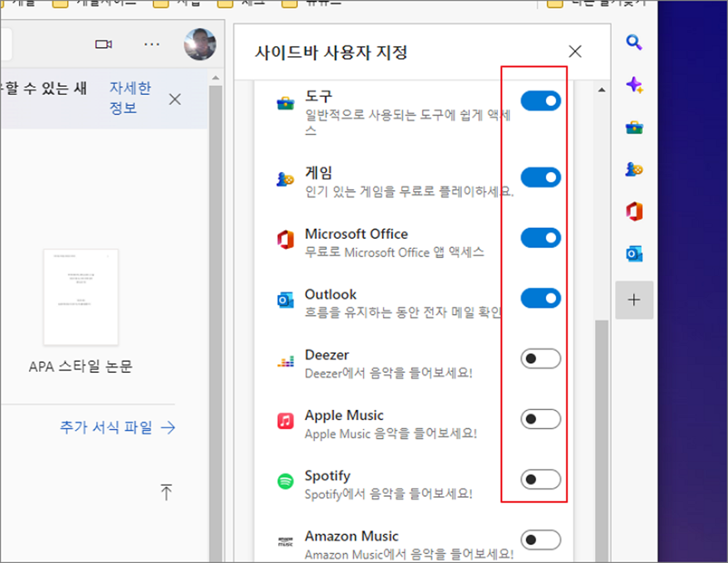This screenshot has height=563, width=728.
Task: Click the left page scrollbar up arrow
Action: point(215,78)
